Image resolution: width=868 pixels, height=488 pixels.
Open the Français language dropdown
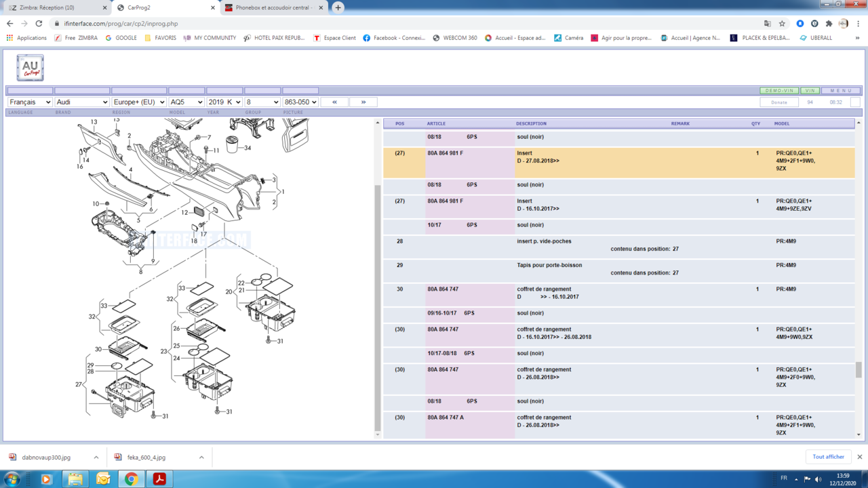(x=30, y=102)
